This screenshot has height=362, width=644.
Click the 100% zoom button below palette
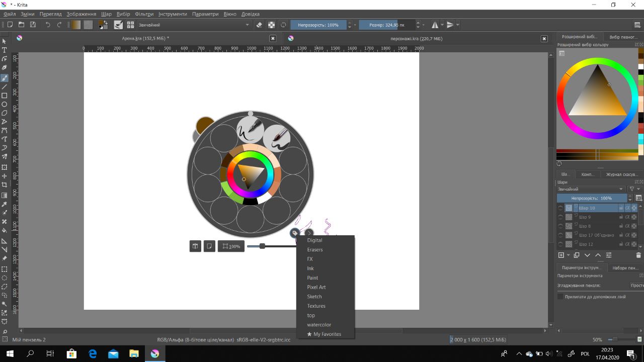coord(231,246)
